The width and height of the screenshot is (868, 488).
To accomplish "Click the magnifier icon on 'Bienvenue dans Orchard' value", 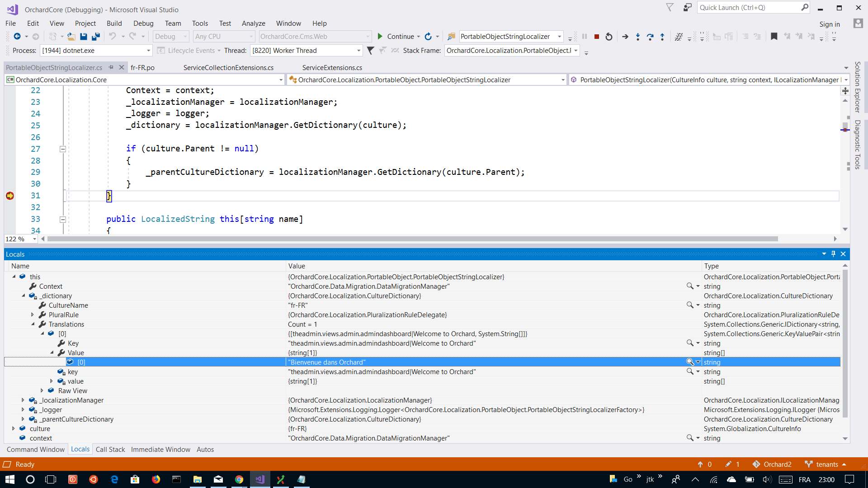I will (x=690, y=362).
